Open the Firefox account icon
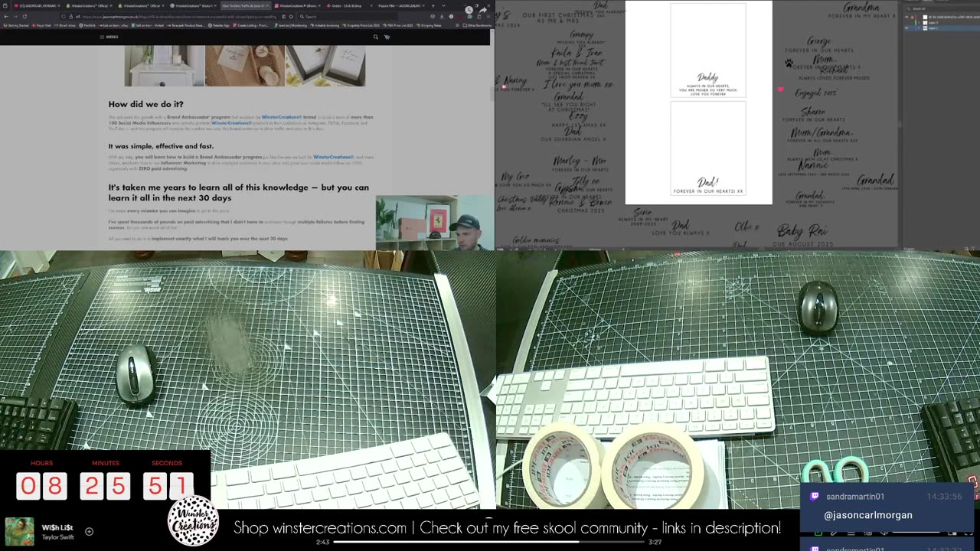Screen dimensions: 980x551 point(451,16)
